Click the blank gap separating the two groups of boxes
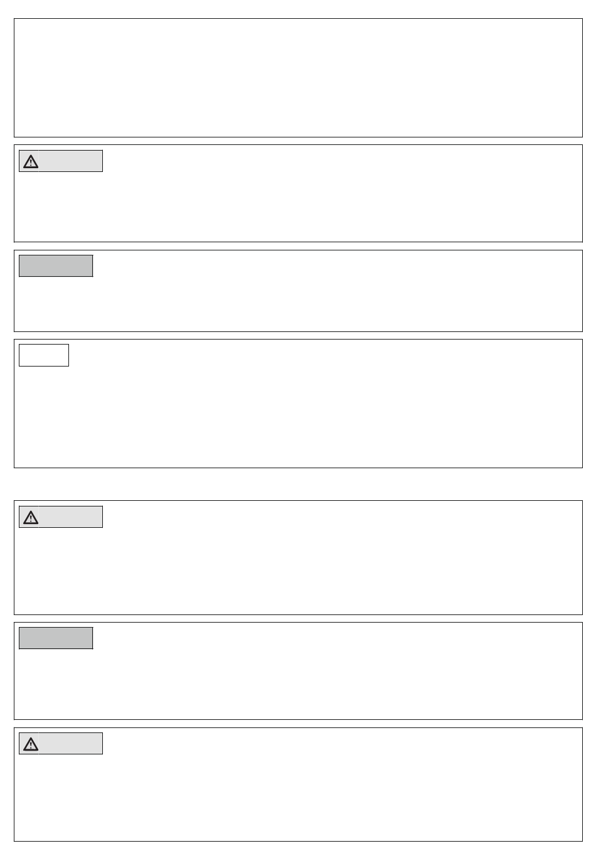The image size is (596, 868). coord(298,484)
